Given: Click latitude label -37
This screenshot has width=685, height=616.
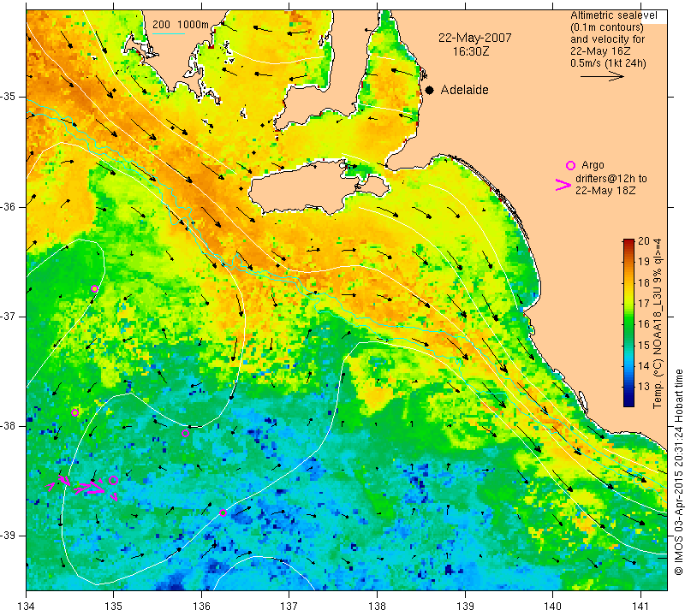Looking at the screenshot, I should 9,316.
